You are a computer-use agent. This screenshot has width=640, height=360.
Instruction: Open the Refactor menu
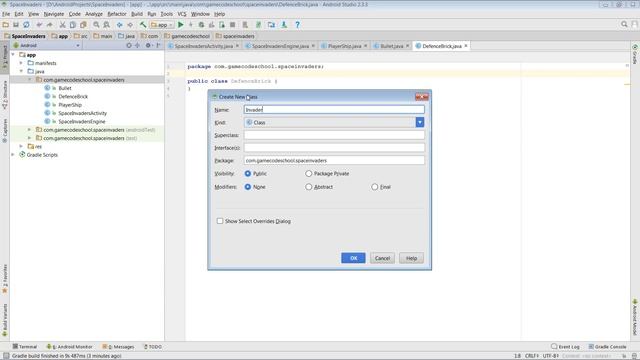(117, 14)
